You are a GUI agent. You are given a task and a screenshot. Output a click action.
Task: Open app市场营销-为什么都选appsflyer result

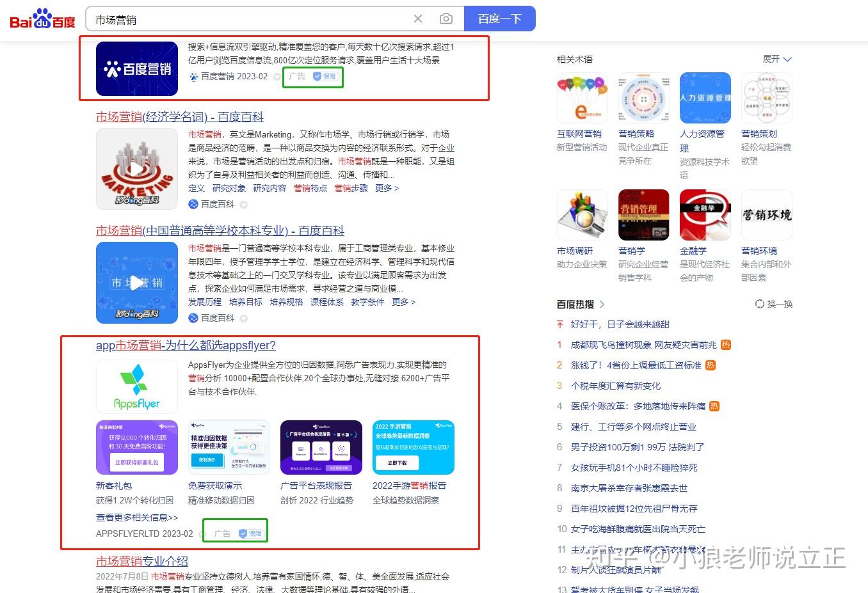[186, 345]
